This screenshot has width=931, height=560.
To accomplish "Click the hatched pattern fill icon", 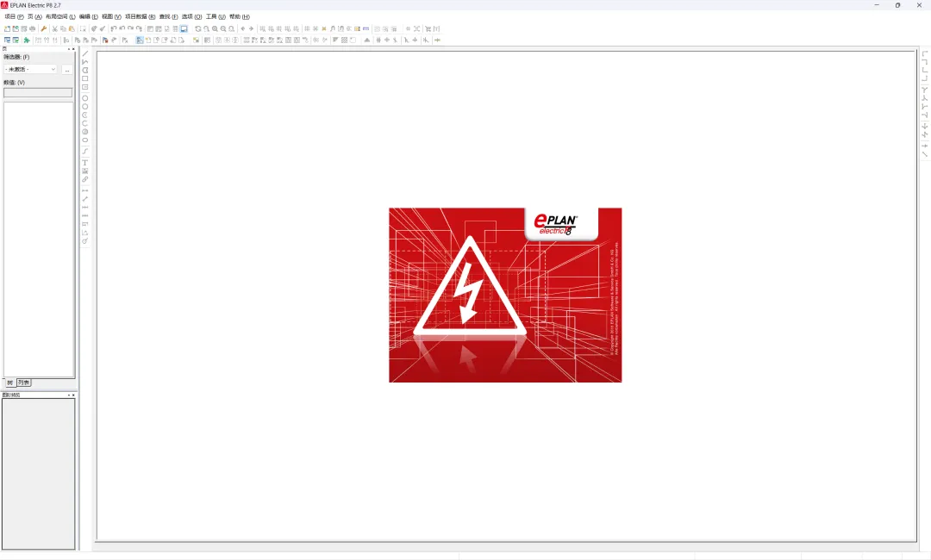I will 344,40.
